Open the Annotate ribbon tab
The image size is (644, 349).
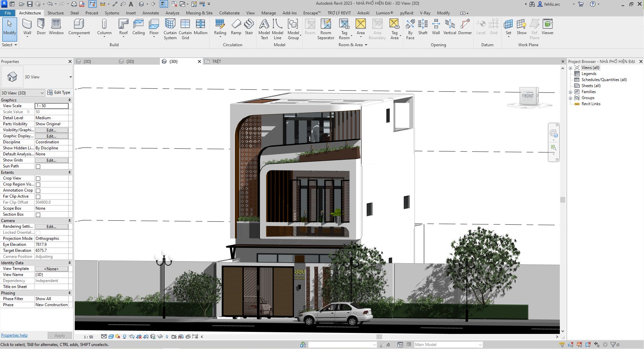151,13
